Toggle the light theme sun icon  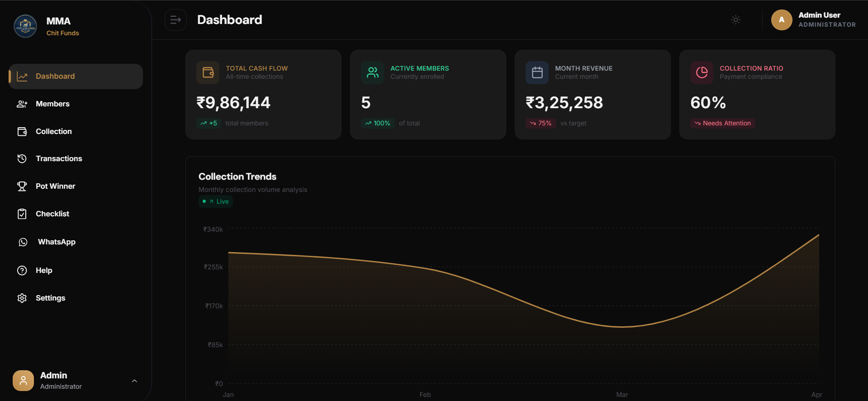tap(736, 20)
